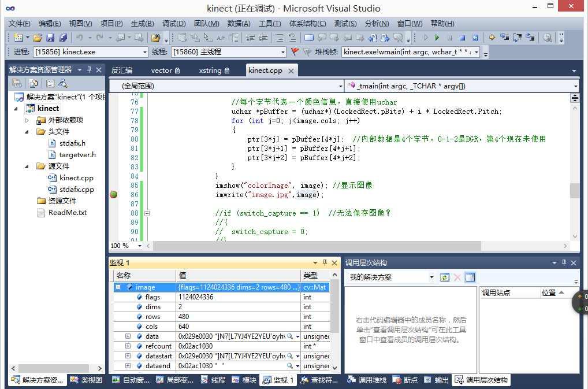
Task: Click the magnifier visualizer on data row
Action: tap(290, 336)
